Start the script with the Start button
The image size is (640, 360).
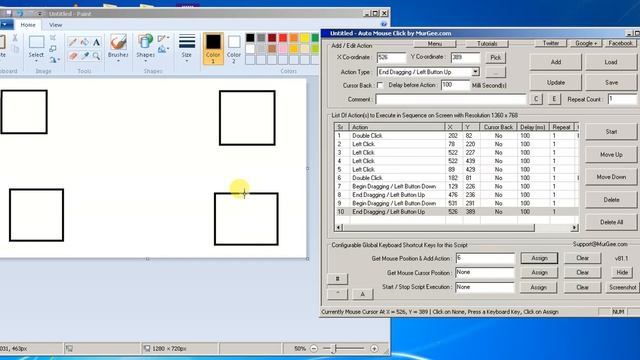pos(611,132)
